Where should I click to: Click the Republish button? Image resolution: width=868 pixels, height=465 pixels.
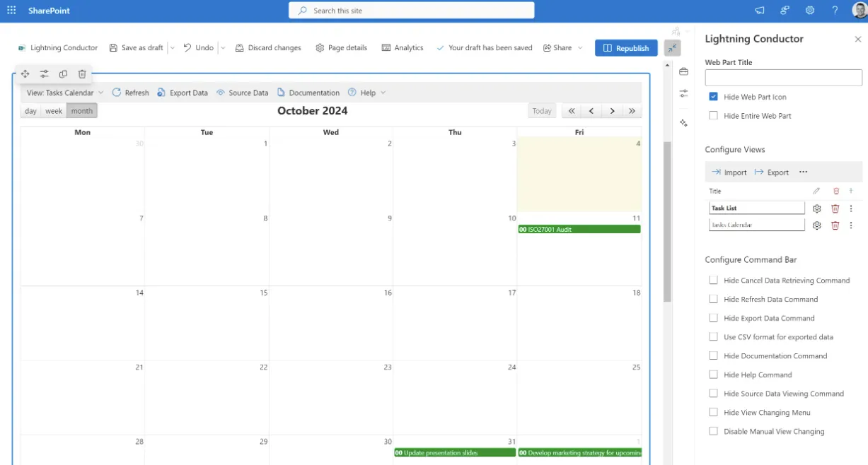(626, 48)
